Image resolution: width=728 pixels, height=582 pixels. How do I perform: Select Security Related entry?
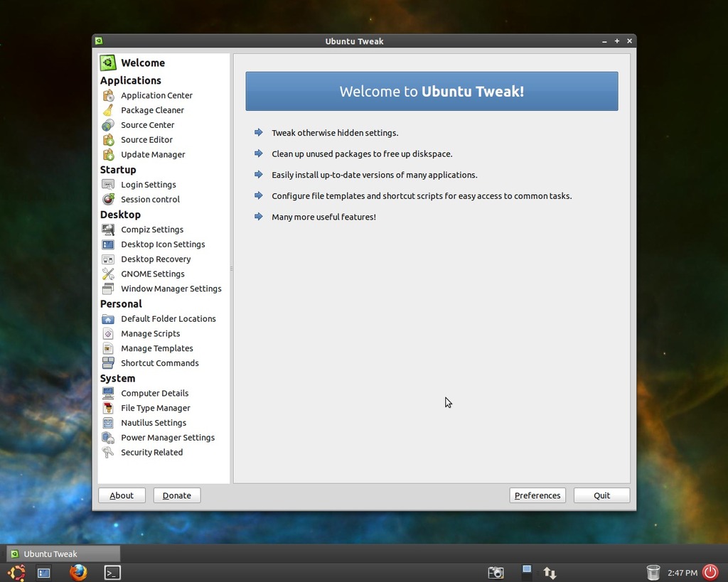[x=152, y=453]
